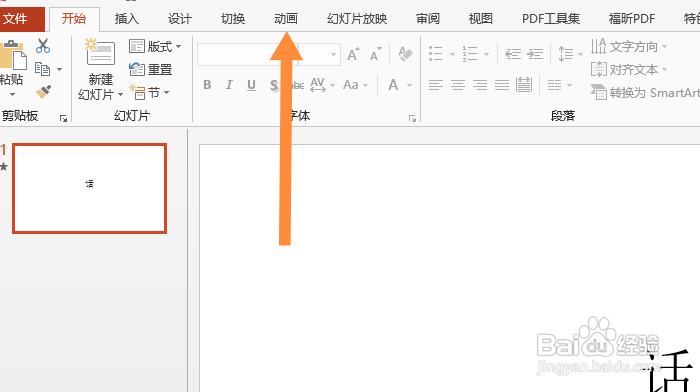Align text left
This screenshot has height=392, width=700.
[x=436, y=85]
